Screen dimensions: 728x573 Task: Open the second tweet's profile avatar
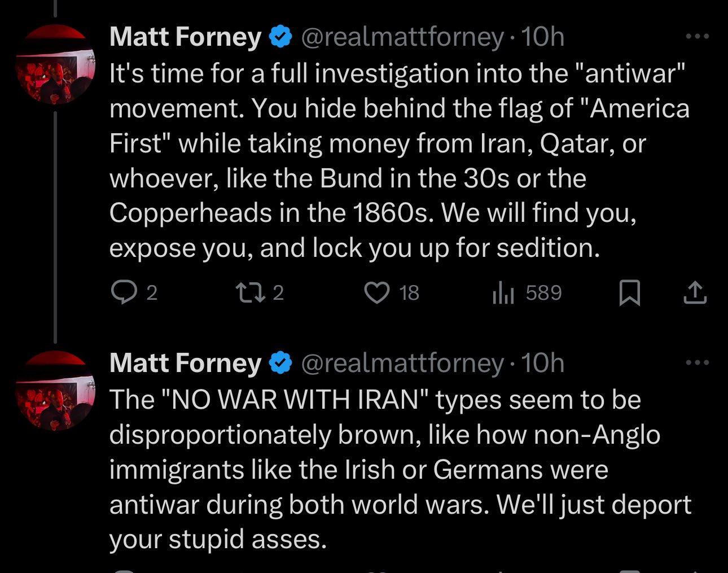coord(55,391)
